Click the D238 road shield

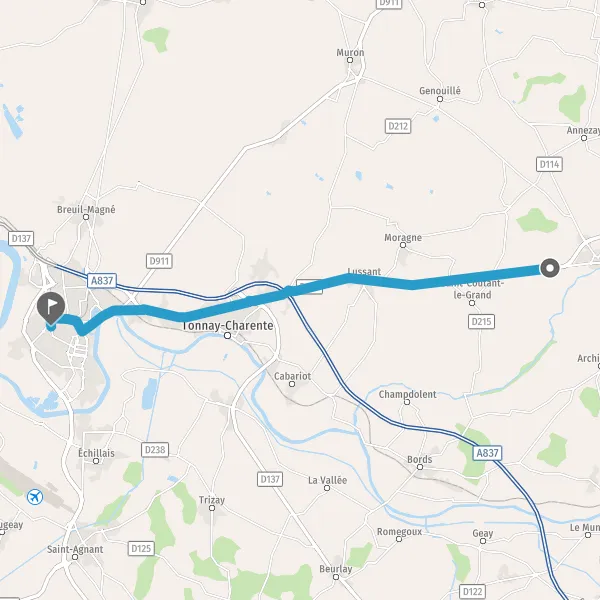tap(155, 449)
